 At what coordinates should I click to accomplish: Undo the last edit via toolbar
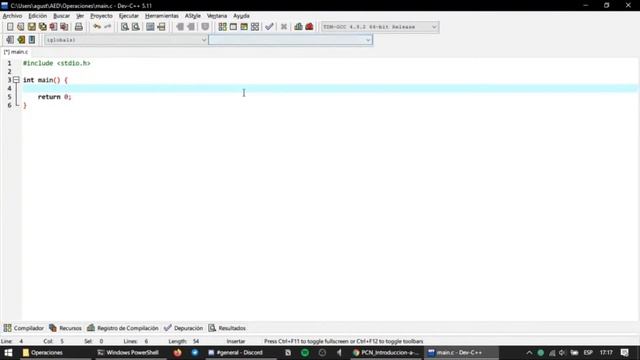tap(97, 27)
